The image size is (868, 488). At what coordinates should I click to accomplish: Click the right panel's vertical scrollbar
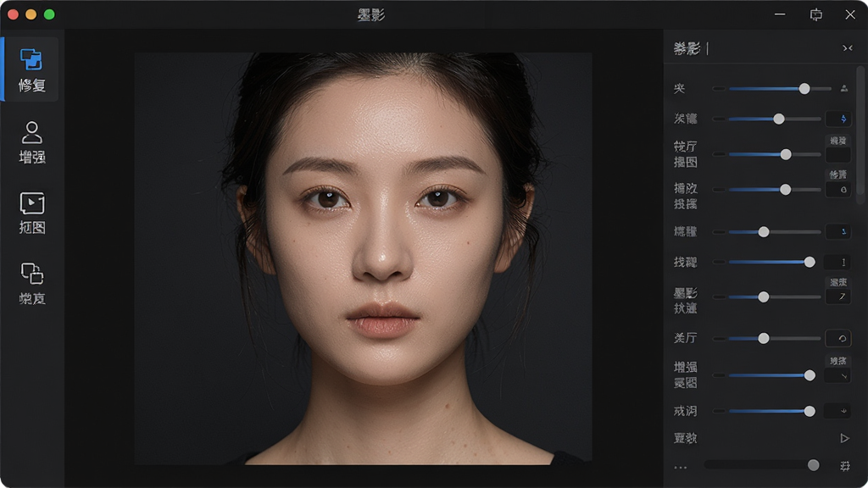[860, 136]
